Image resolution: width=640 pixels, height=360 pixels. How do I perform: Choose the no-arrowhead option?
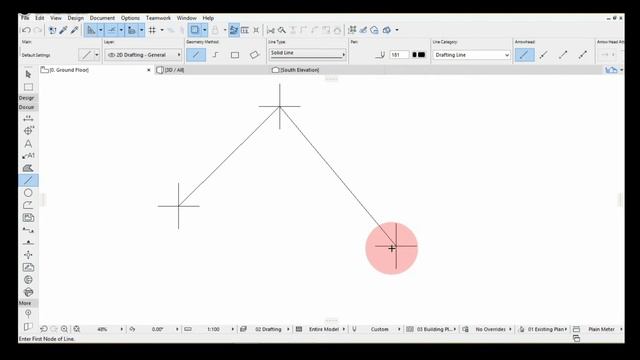click(524, 55)
